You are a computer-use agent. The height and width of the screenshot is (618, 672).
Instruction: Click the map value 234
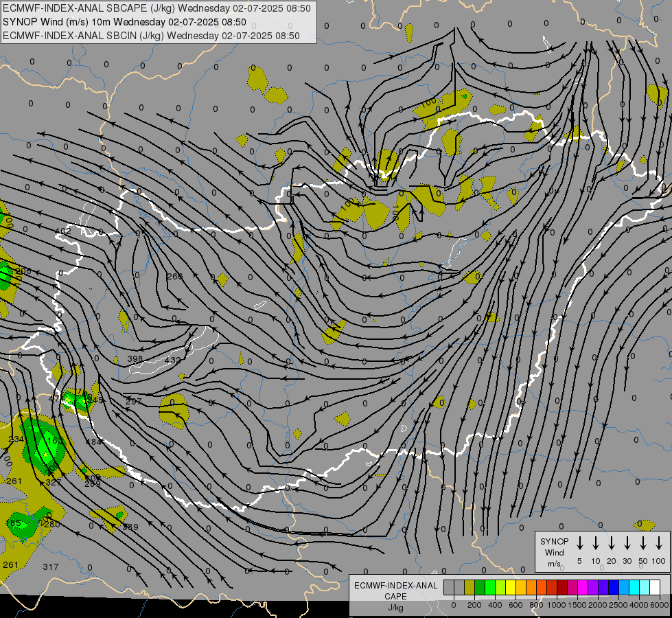pyautogui.click(x=16, y=439)
